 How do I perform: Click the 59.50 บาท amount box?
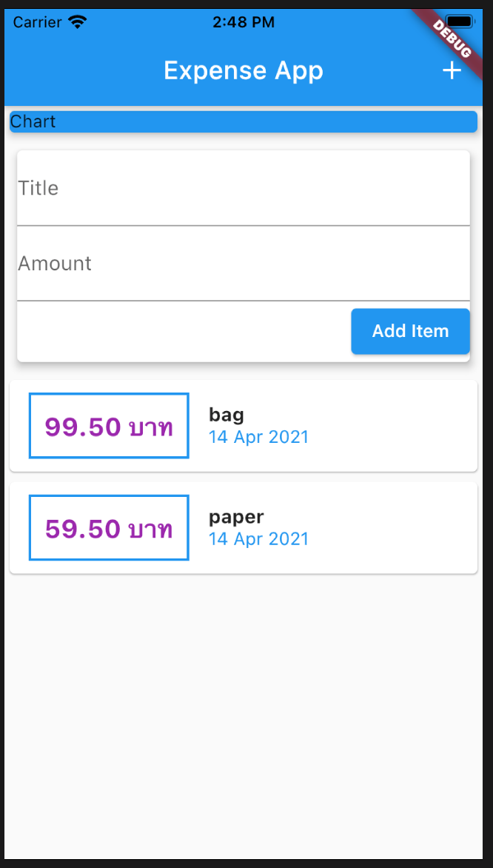(109, 528)
